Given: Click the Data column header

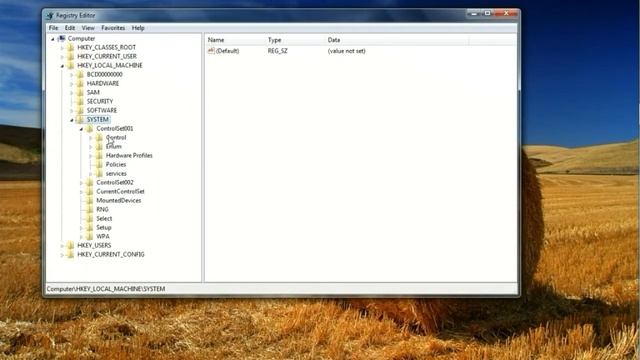Looking at the screenshot, I should pyautogui.click(x=396, y=40).
